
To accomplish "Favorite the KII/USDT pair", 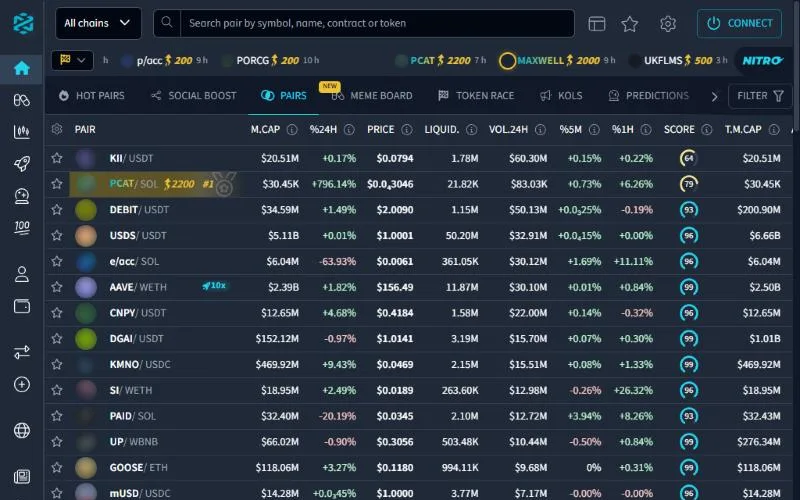I will pyautogui.click(x=57, y=158).
